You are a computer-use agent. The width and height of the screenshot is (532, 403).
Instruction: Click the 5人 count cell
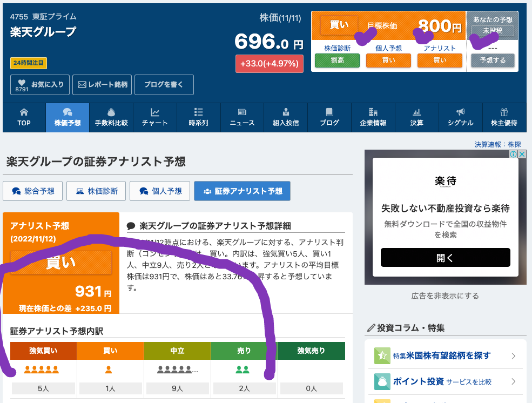click(x=43, y=388)
